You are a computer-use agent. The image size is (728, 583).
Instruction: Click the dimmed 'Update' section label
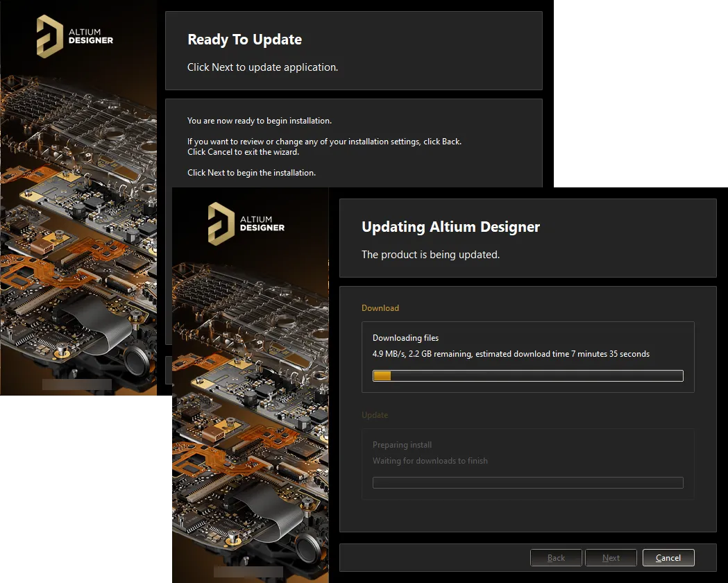[x=375, y=415]
